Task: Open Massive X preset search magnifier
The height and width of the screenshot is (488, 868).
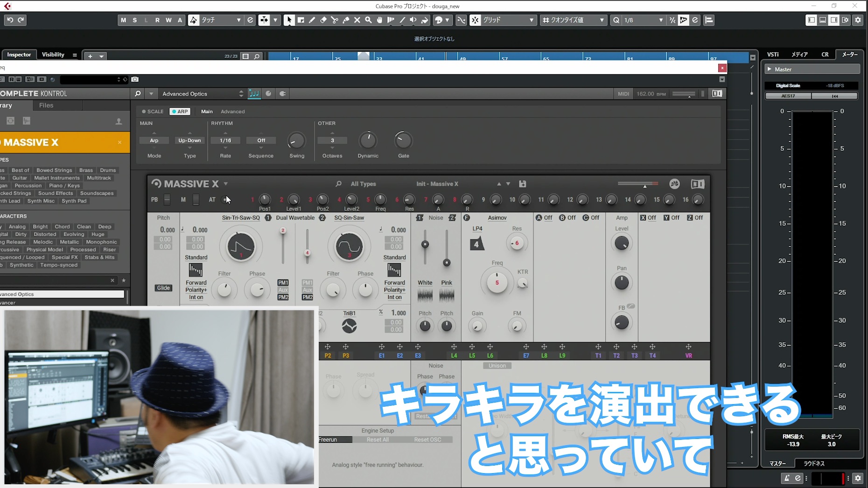Action: click(x=338, y=184)
